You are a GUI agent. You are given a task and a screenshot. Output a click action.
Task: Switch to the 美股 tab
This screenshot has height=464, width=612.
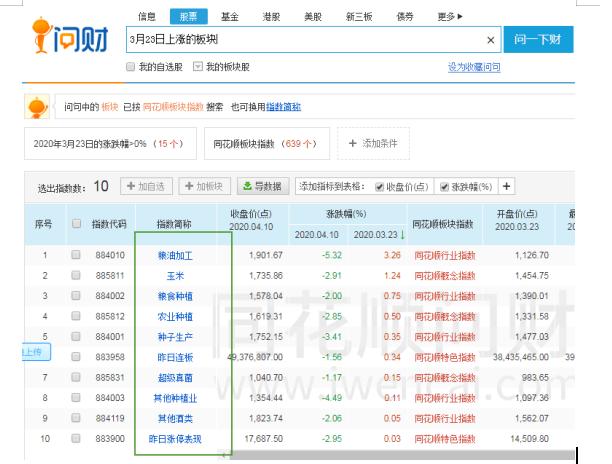tap(313, 16)
